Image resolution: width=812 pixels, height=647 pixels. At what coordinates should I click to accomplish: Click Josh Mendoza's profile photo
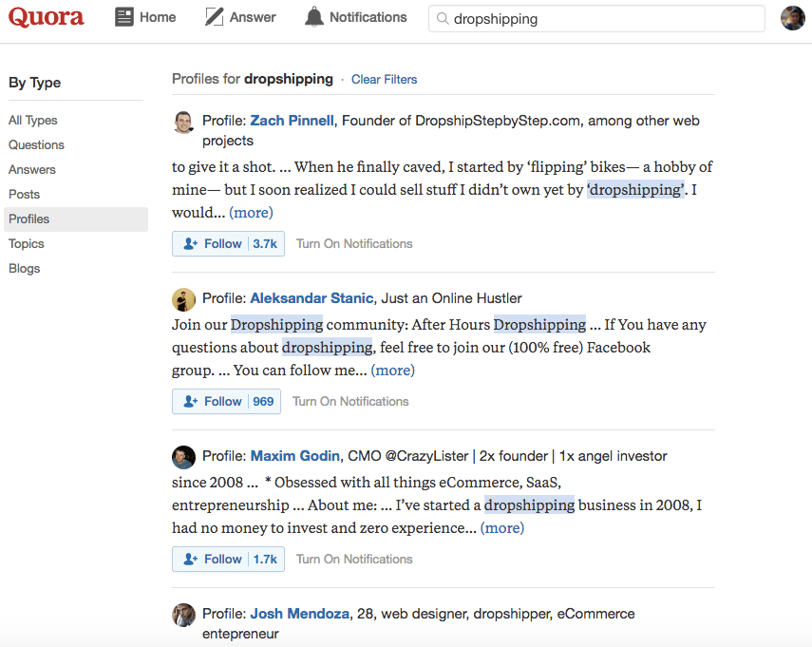pos(183,615)
